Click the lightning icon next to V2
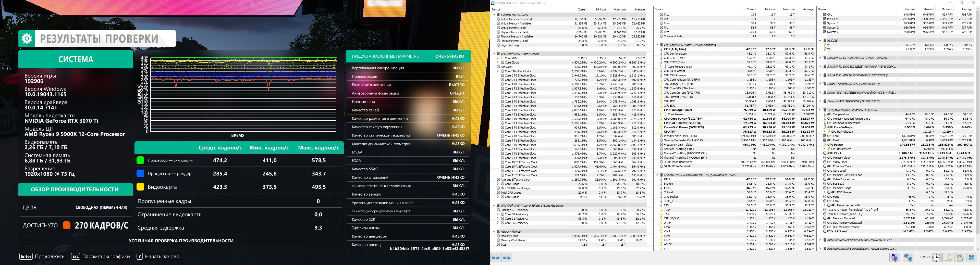The image size is (980, 265). click(825, 49)
